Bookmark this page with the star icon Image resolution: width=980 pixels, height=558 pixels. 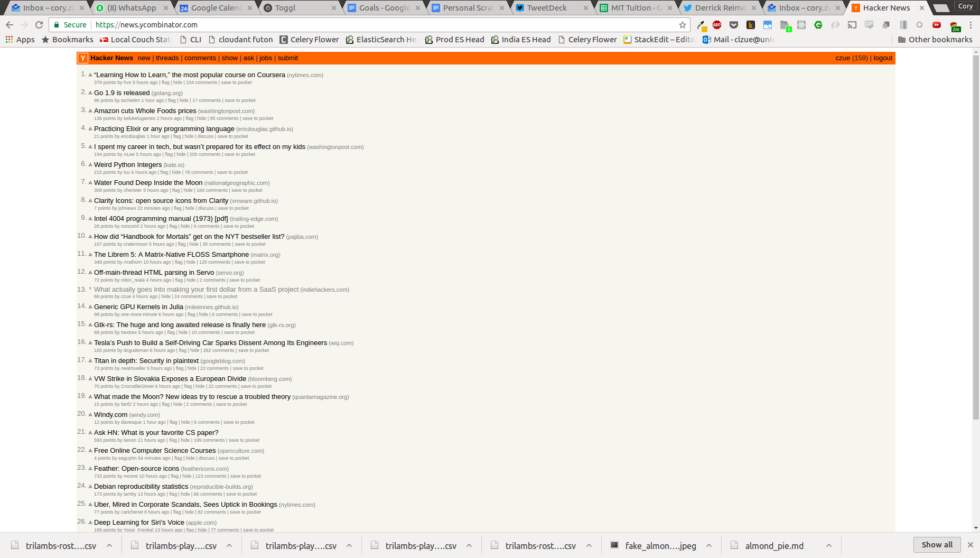tap(683, 25)
